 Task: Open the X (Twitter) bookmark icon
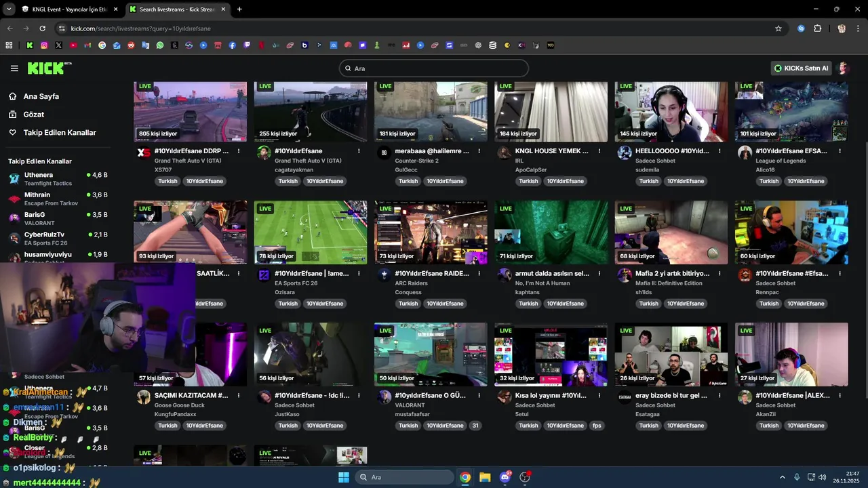click(x=58, y=45)
